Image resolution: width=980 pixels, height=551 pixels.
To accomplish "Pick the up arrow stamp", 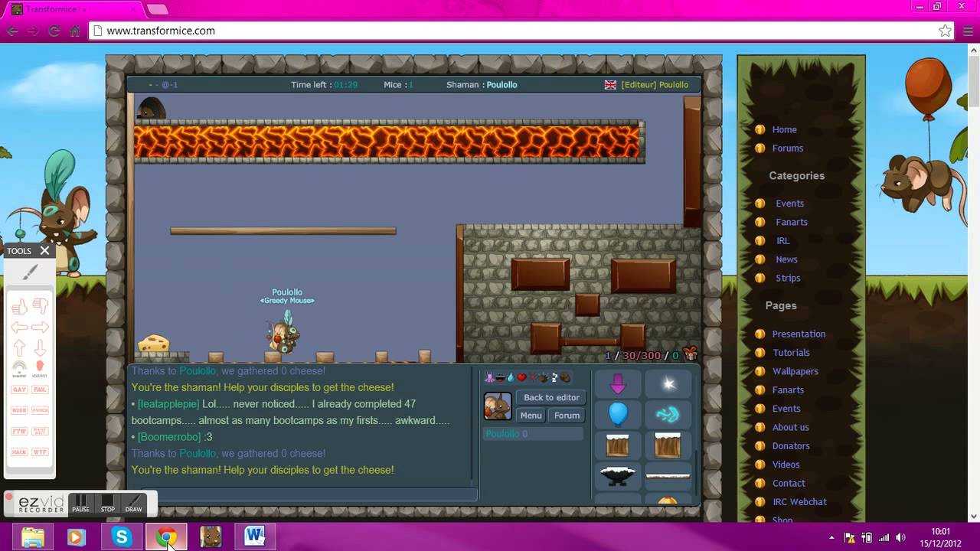I will [19, 348].
